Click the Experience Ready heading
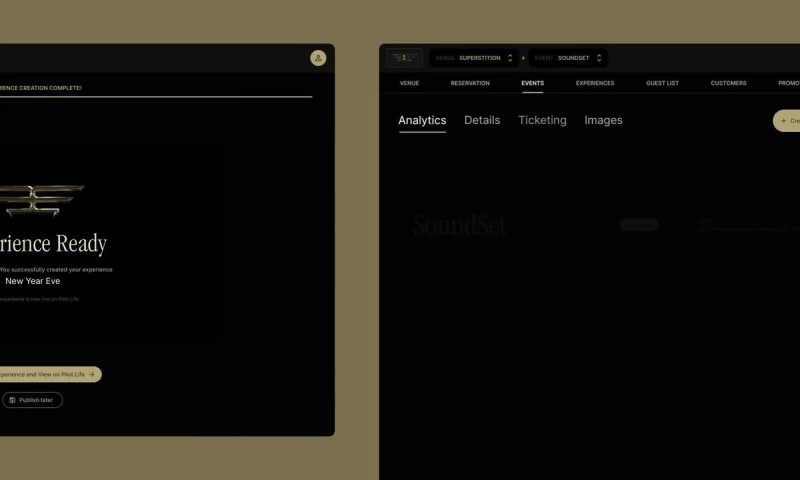800x480 pixels. pyautogui.click(x=53, y=244)
